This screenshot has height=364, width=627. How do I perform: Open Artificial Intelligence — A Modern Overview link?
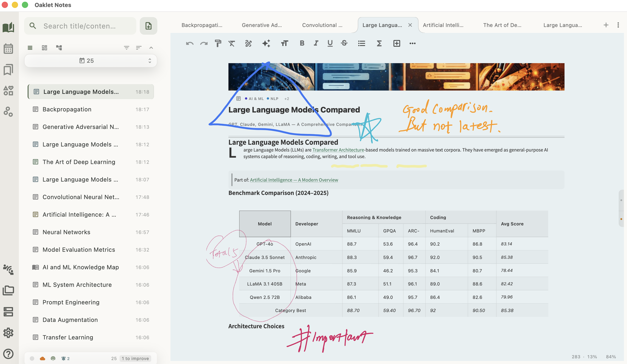[294, 180]
